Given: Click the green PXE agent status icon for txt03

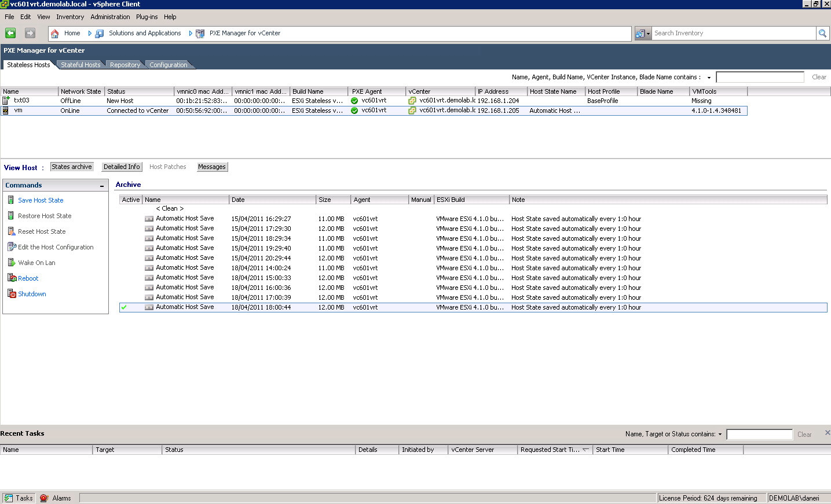Looking at the screenshot, I should tap(354, 101).
